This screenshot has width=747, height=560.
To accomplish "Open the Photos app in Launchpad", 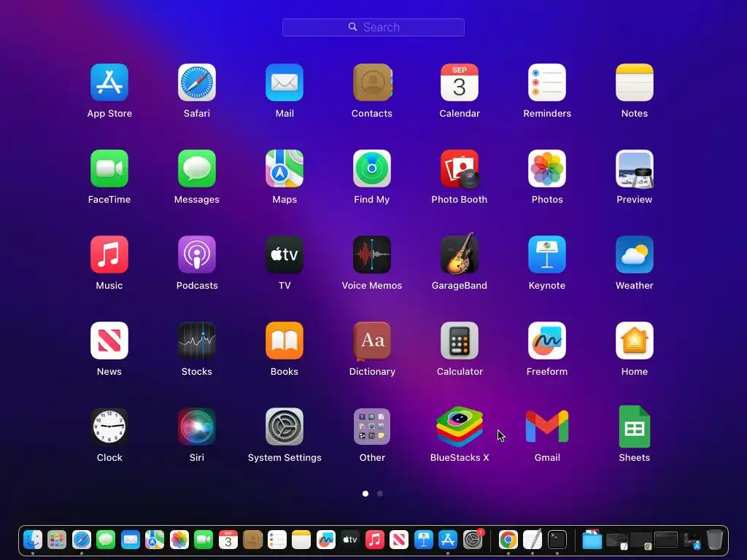I will pos(547,168).
